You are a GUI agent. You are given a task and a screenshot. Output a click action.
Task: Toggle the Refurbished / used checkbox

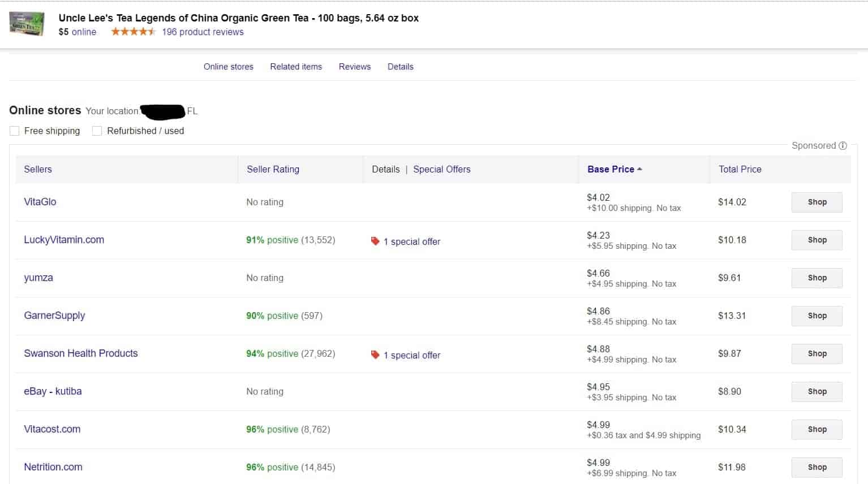97,131
